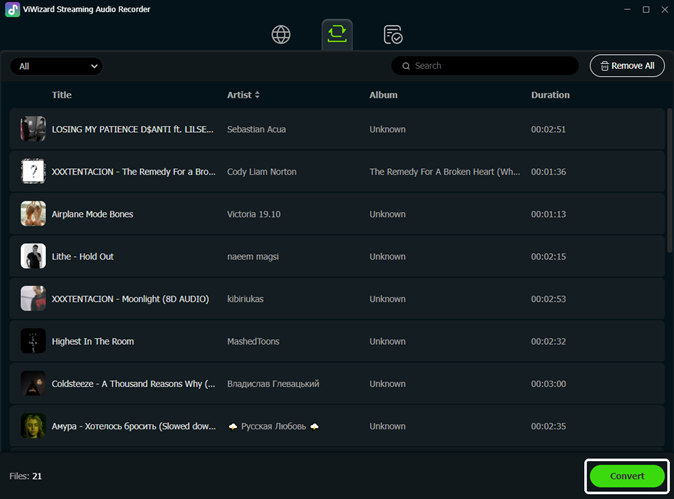The image size is (674, 499).
Task: Click into the Search field
Action: (x=490, y=66)
